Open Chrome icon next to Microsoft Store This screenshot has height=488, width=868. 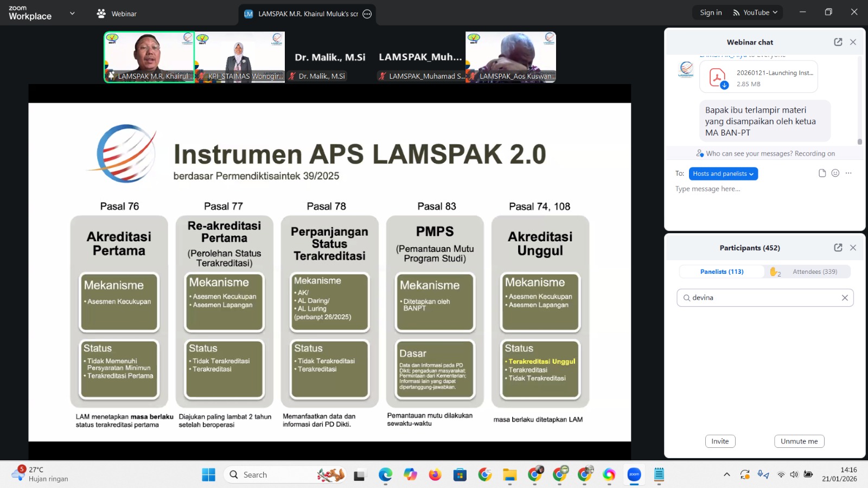485,475
